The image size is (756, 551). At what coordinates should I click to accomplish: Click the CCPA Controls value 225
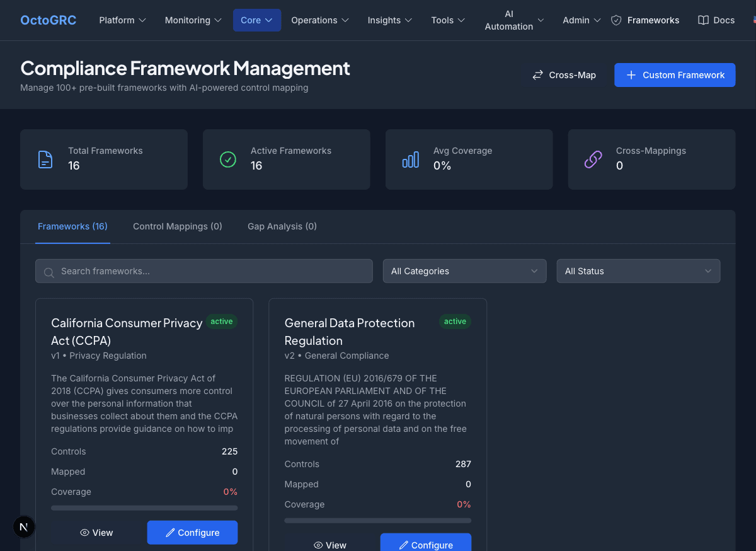[229, 451]
